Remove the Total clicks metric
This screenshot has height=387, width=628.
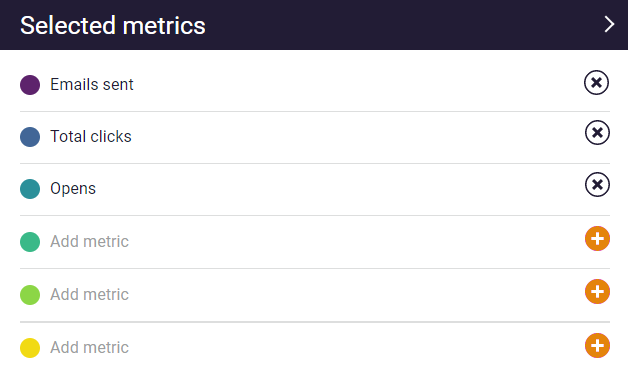tap(597, 132)
